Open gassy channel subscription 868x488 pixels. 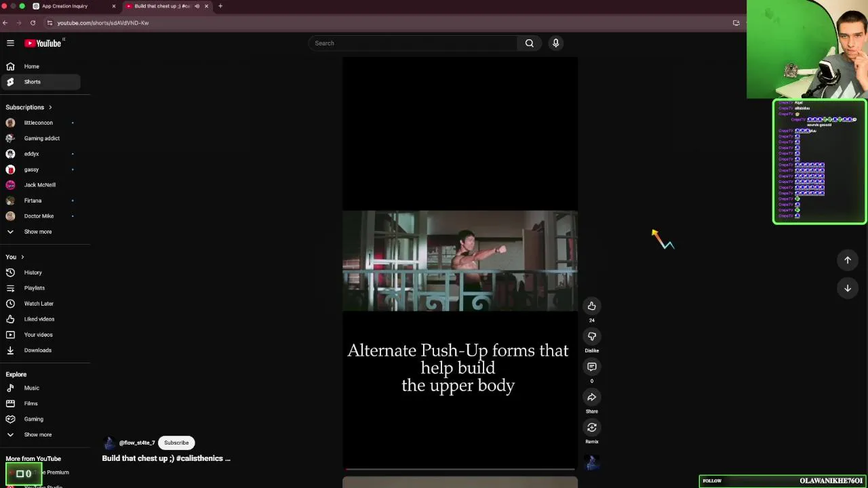pos(41,169)
